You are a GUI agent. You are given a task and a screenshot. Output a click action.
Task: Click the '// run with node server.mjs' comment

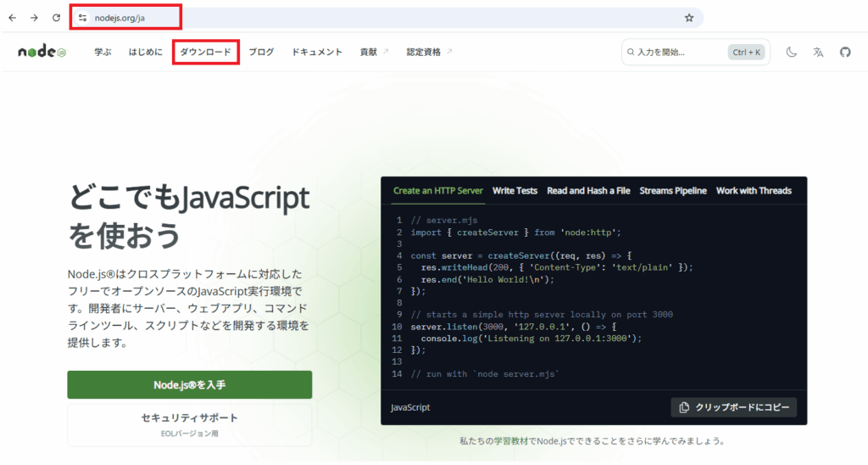(x=485, y=374)
